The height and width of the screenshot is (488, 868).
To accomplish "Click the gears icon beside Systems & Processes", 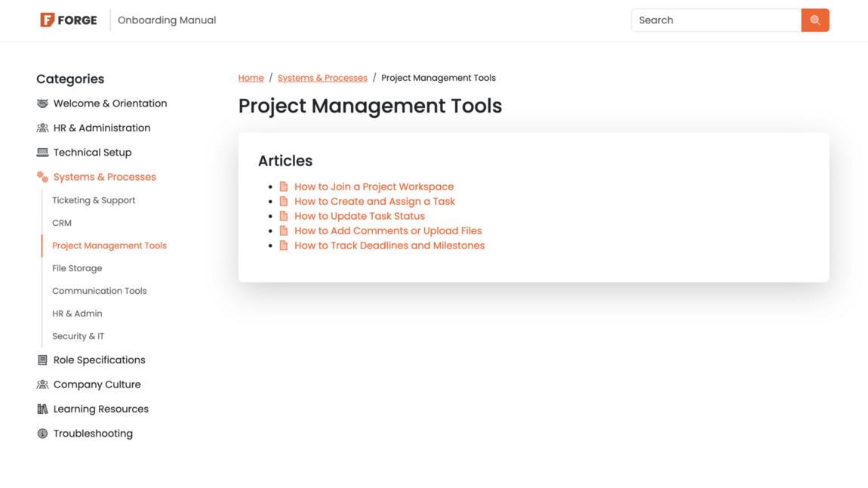I will point(42,177).
